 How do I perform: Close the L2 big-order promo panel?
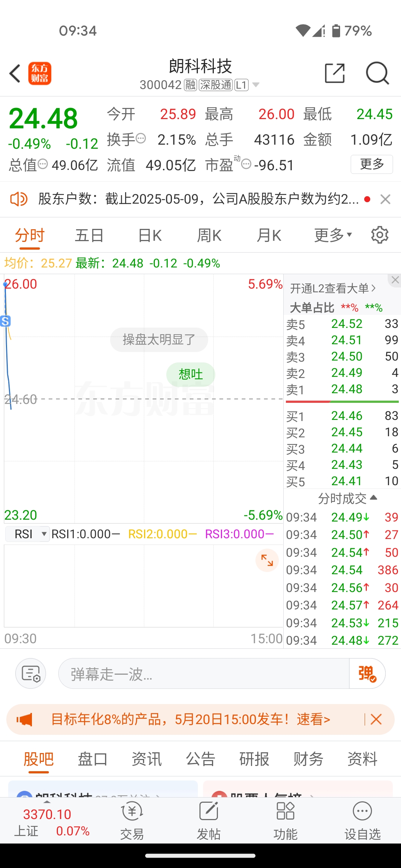click(x=395, y=280)
